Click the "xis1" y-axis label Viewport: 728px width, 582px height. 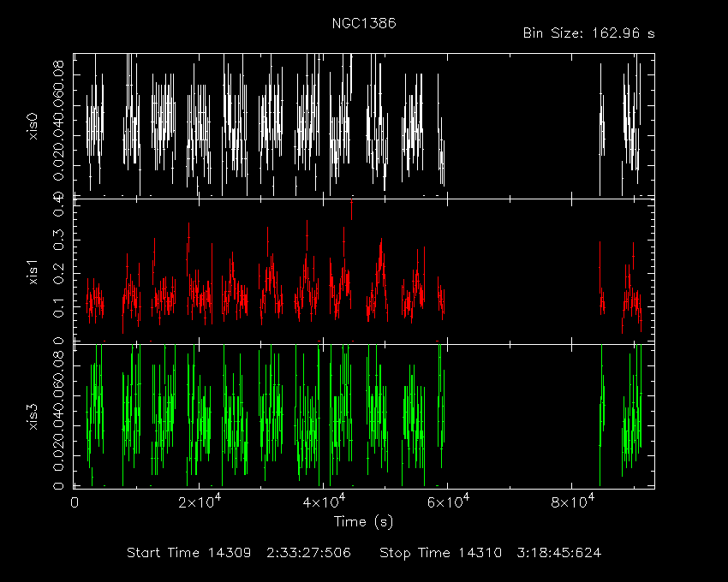coord(33,272)
